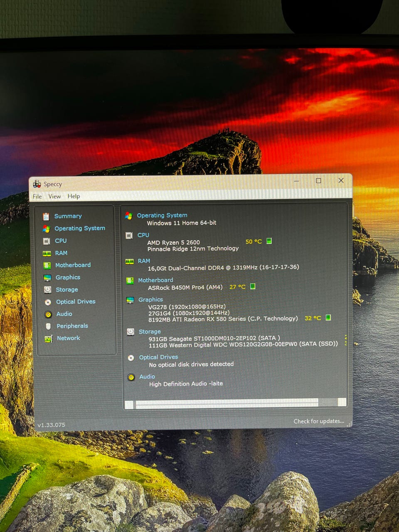Click Check for updates link
The width and height of the screenshot is (399, 532).
(x=319, y=421)
